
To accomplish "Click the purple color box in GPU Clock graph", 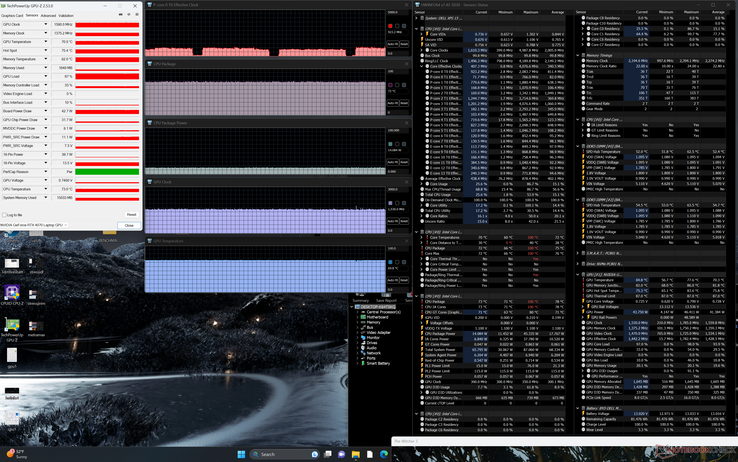I will pos(390,203).
